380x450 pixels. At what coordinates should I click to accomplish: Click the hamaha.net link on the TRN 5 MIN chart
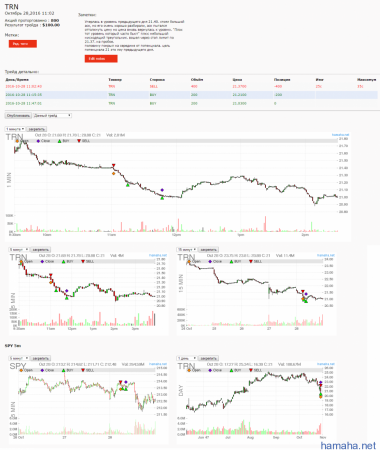(157, 255)
